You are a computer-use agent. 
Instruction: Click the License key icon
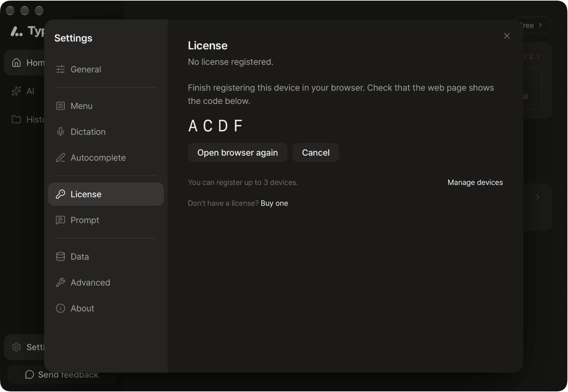click(60, 194)
